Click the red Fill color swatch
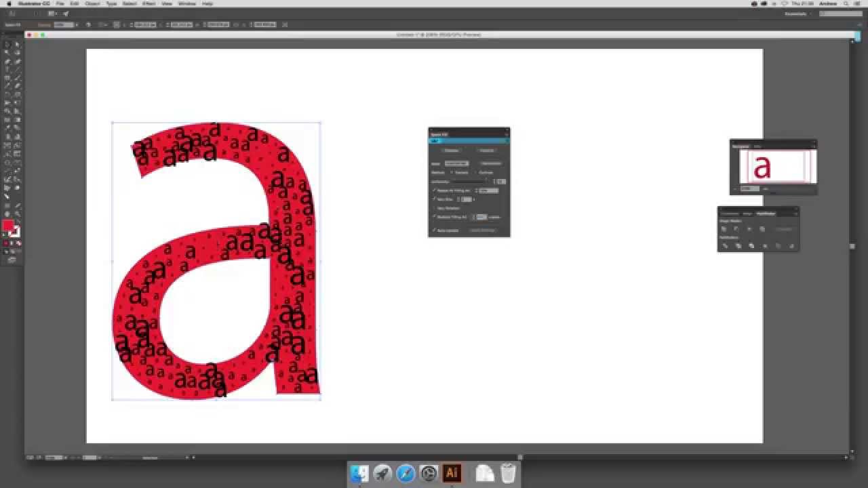The height and width of the screenshot is (488, 868). pyautogui.click(x=7, y=225)
